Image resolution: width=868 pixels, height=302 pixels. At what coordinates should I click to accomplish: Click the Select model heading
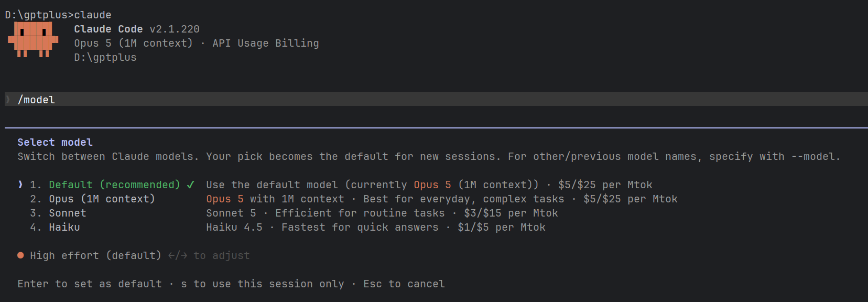click(x=55, y=142)
